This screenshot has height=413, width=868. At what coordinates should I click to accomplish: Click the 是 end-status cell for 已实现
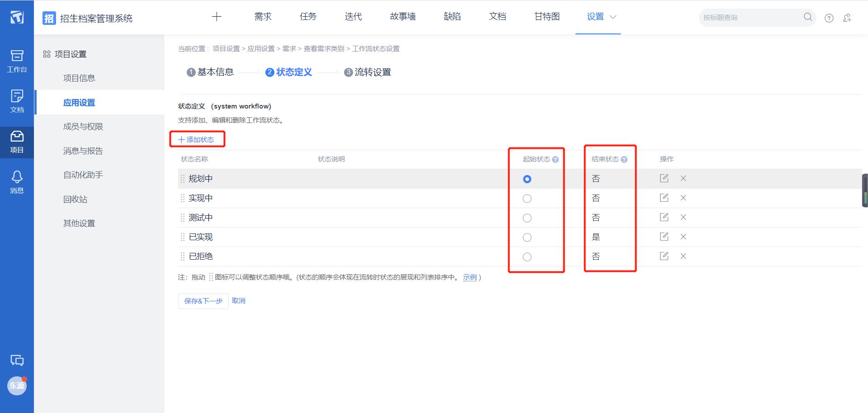tap(596, 237)
